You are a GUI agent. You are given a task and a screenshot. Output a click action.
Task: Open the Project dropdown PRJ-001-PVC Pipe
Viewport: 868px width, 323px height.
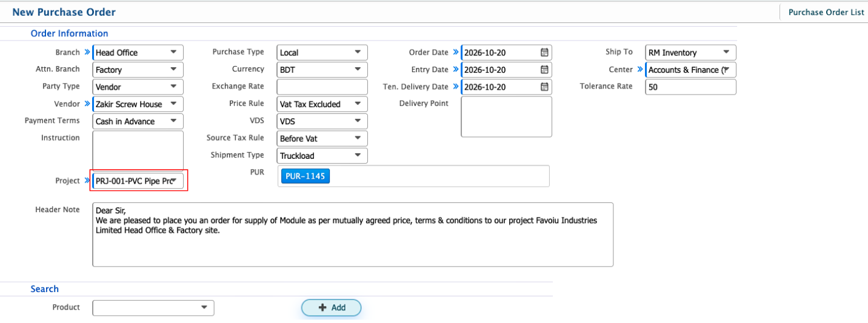(138, 181)
